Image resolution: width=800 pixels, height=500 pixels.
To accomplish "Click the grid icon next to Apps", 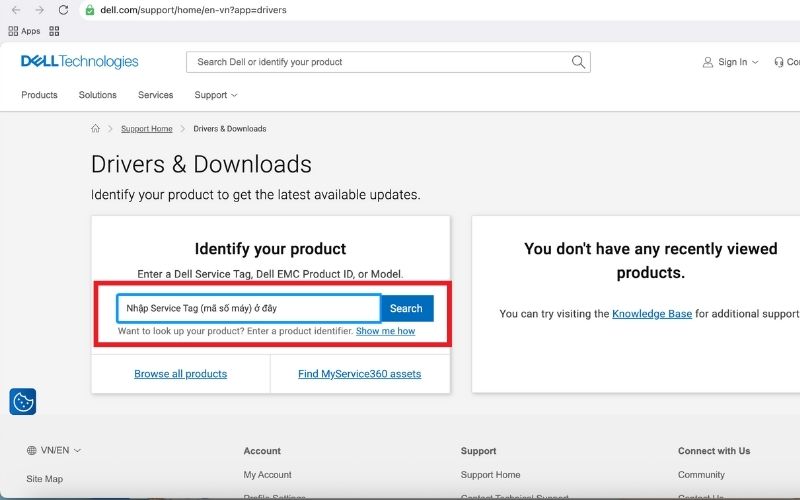I will pos(54,31).
